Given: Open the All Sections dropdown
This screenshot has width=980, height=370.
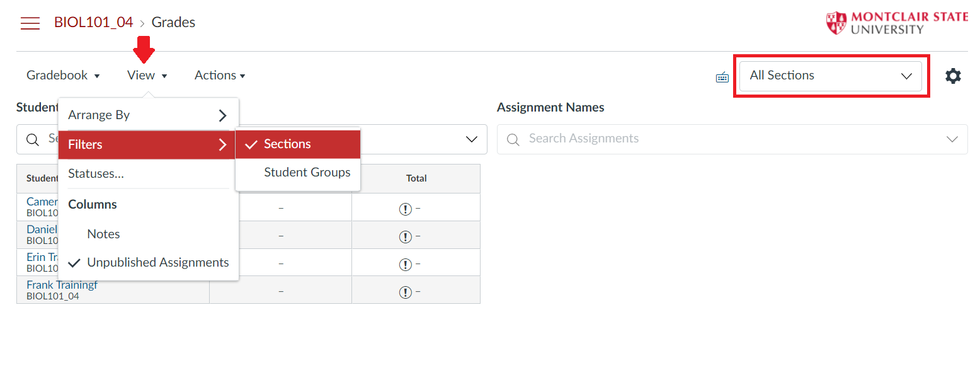Looking at the screenshot, I should tap(830, 76).
